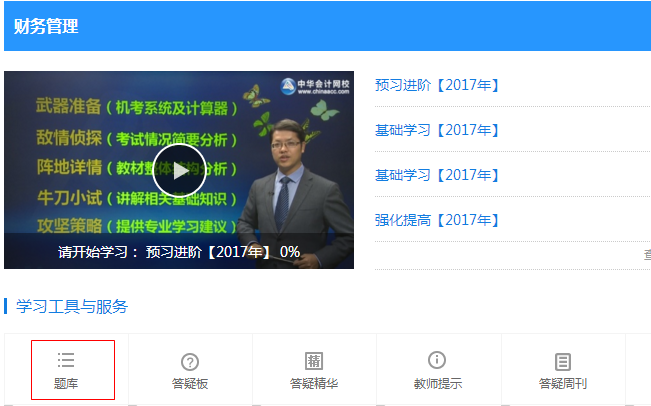Open first 预习进阶【2017年】 course link
The height and width of the screenshot is (406, 651).
coord(436,85)
